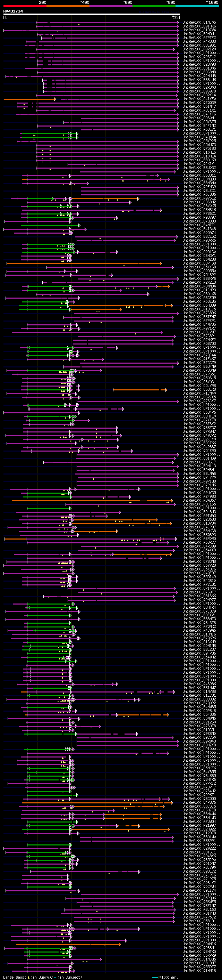Click the UniRef100_A3AB67 label

199,500
